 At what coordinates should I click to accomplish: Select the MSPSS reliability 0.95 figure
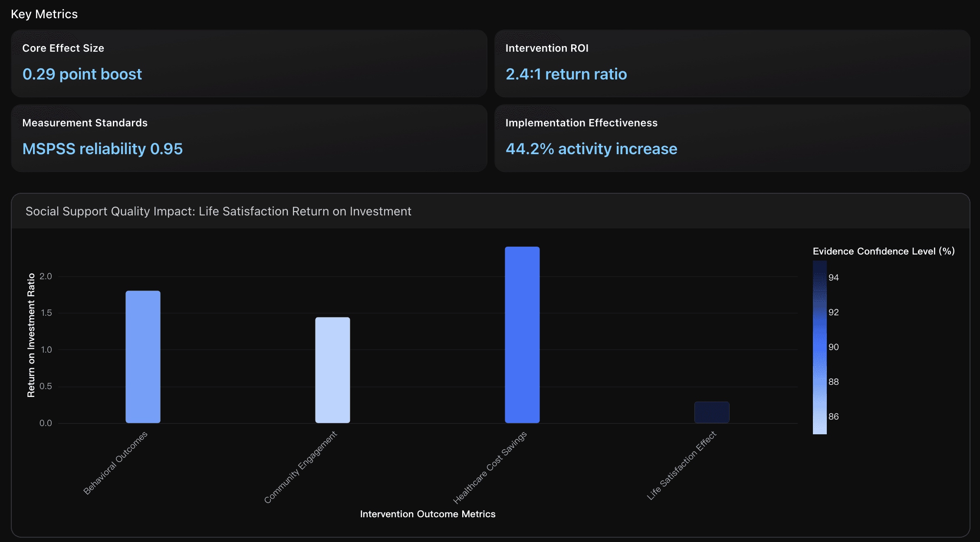102,149
